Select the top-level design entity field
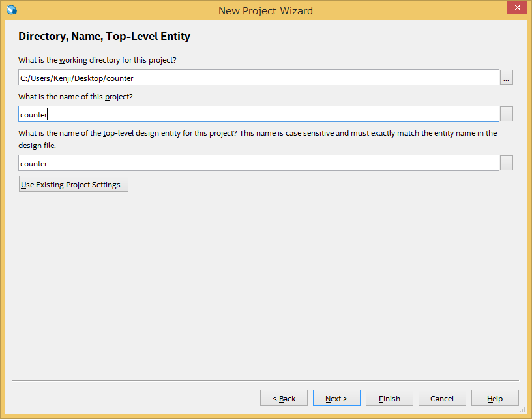Screen dimensions: 532x419 click(259, 163)
